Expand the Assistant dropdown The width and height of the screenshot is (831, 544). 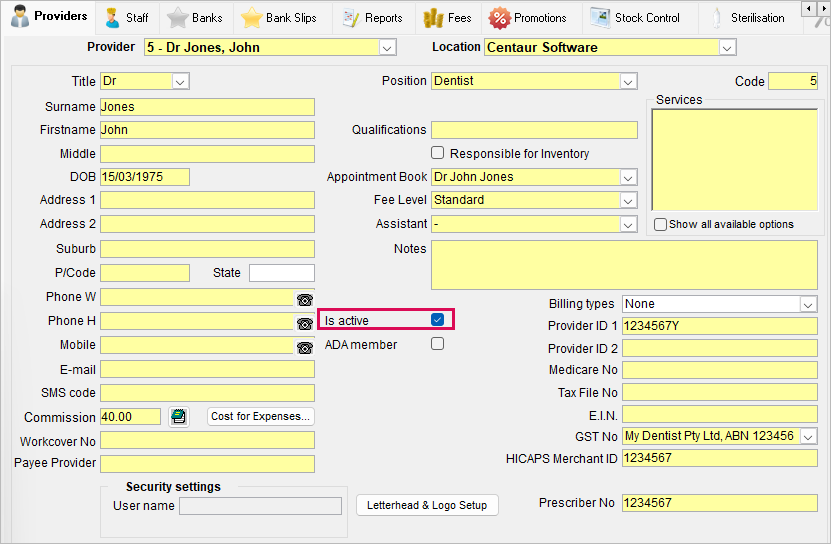coord(628,224)
